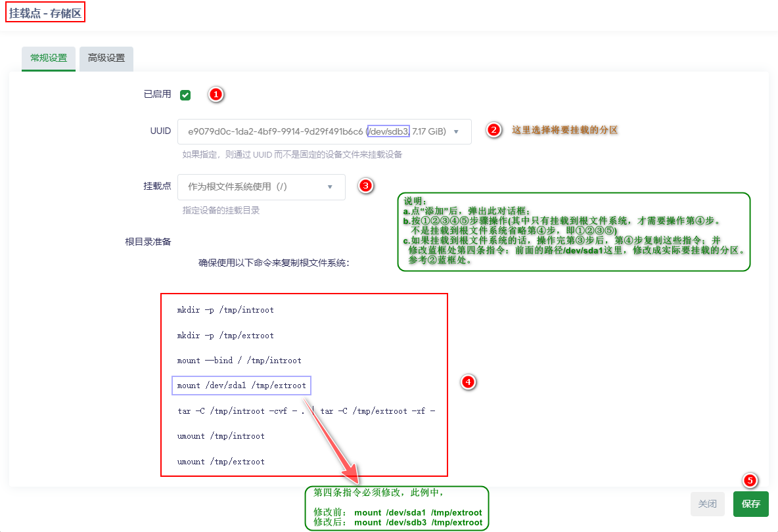778x532 pixels.
Task: Click the red circle number 2 marker
Action: click(x=493, y=130)
